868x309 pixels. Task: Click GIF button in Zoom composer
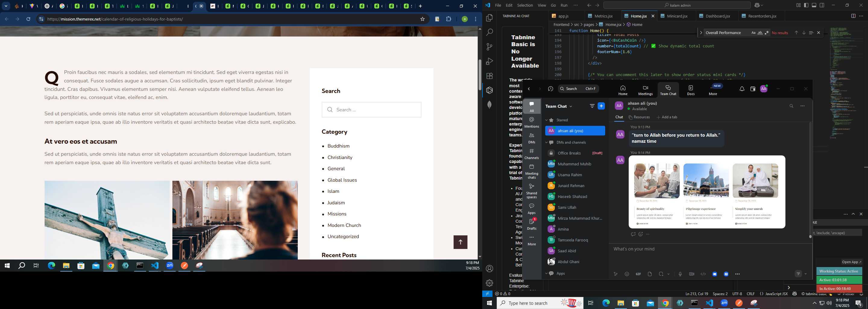pyautogui.click(x=638, y=274)
